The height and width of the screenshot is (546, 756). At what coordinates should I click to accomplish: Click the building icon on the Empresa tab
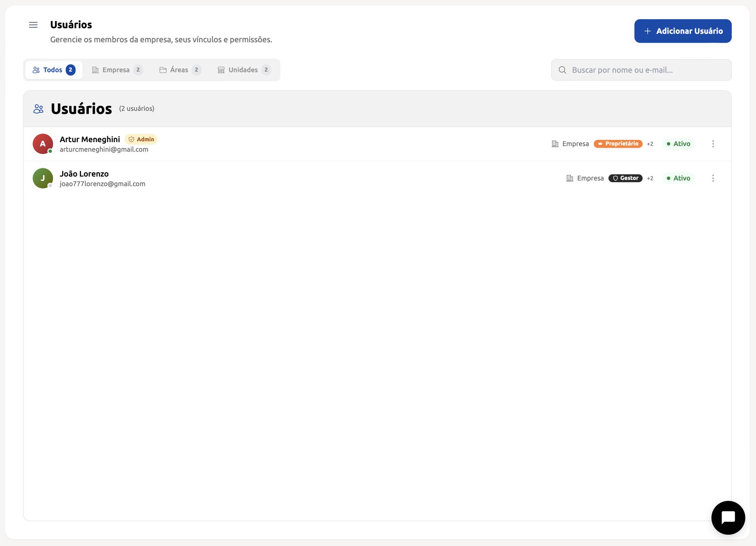[95, 70]
